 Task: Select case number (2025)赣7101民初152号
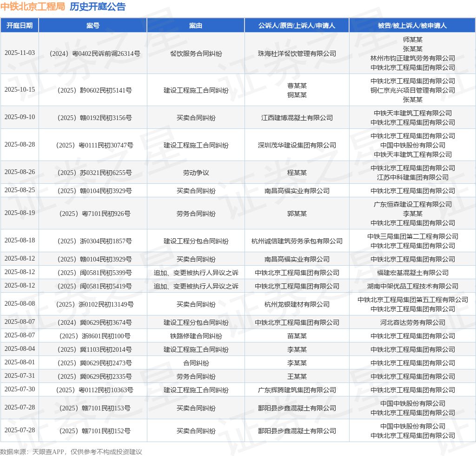click(x=95, y=431)
